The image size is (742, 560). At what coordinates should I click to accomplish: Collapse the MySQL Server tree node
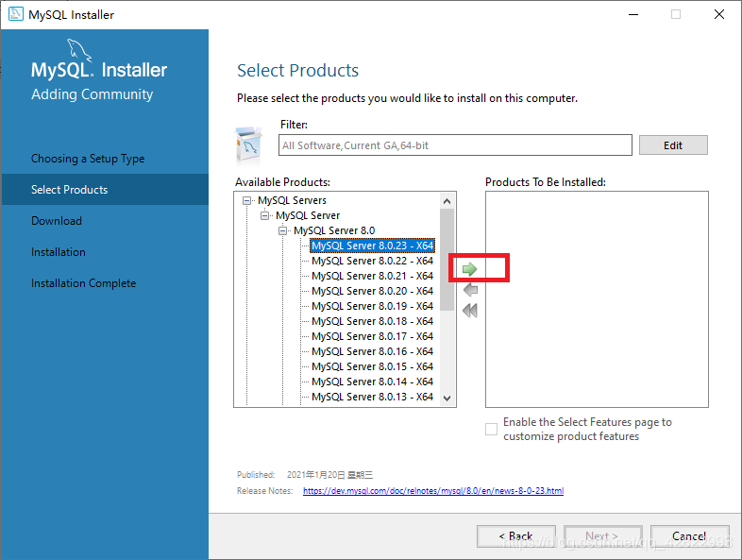tap(264, 216)
